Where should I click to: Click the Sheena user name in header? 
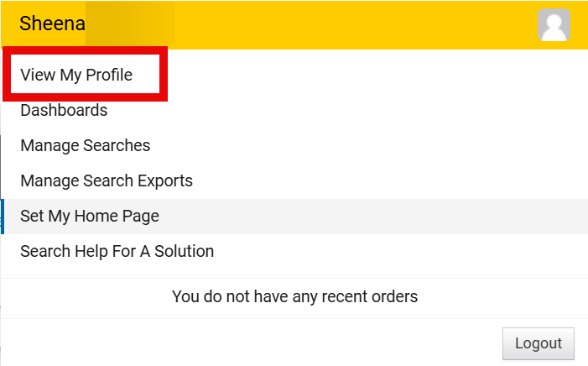tap(52, 24)
